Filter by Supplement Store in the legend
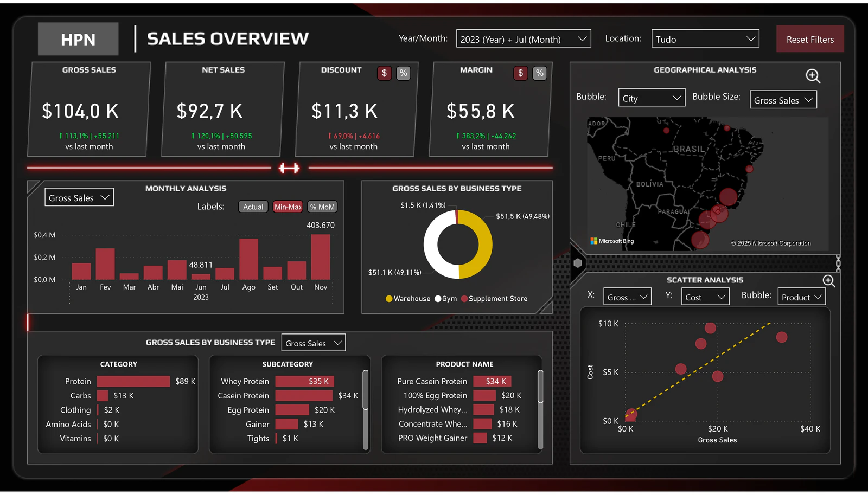The image size is (868, 495). pos(494,299)
